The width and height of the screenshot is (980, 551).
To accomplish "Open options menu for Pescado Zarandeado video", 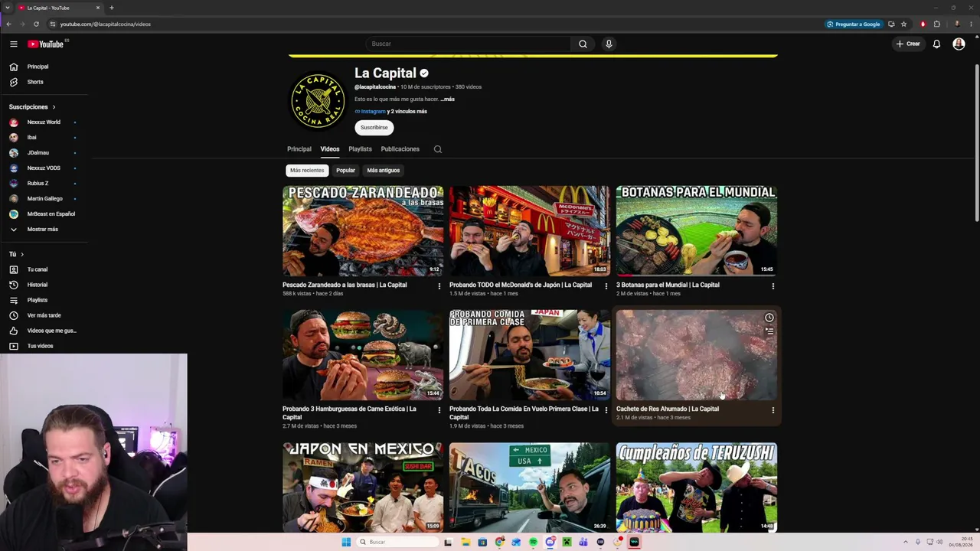I will (x=439, y=286).
